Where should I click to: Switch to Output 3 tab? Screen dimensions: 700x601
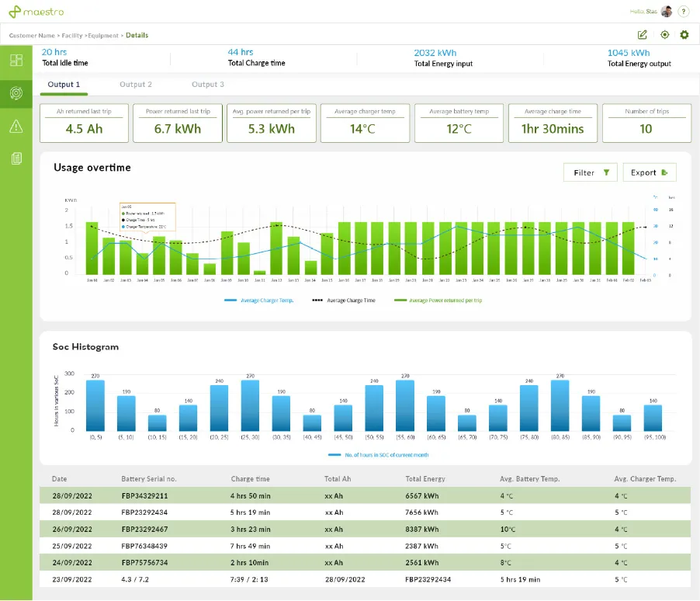[208, 85]
